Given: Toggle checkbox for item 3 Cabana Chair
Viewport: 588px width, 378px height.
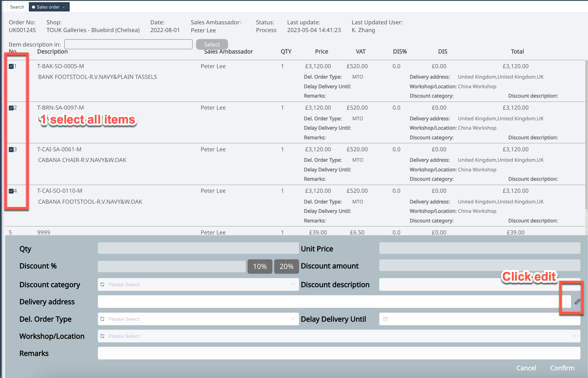Looking at the screenshot, I should tap(11, 149).
